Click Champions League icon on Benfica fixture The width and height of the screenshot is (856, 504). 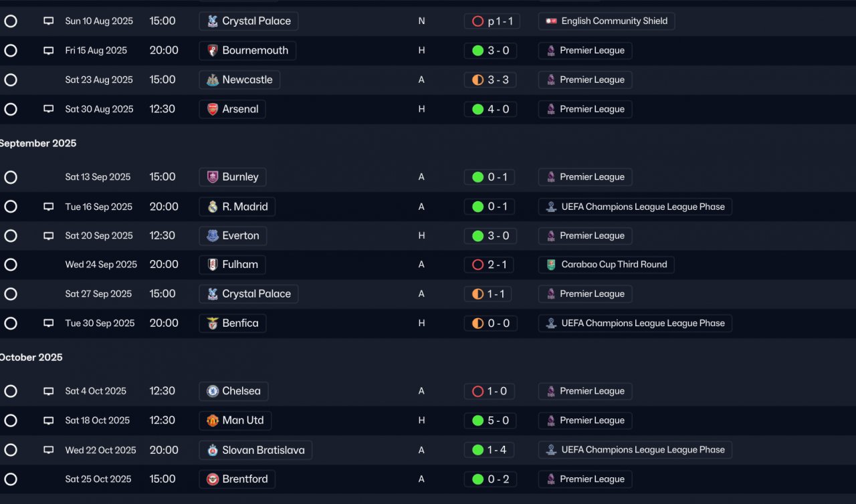point(551,324)
